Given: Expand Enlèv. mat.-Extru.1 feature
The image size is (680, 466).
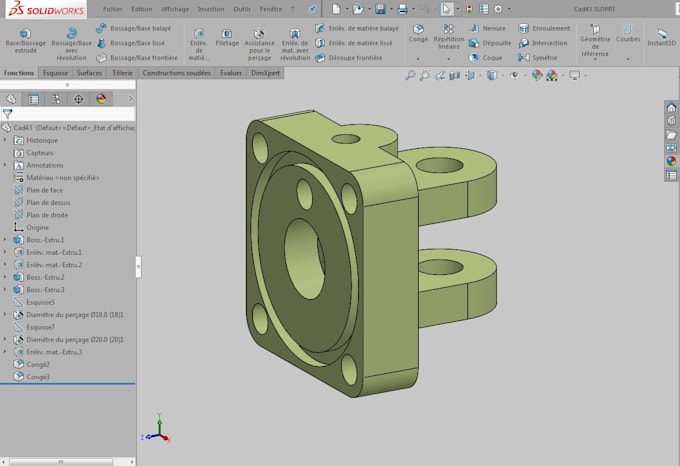Looking at the screenshot, I should coord(5,252).
